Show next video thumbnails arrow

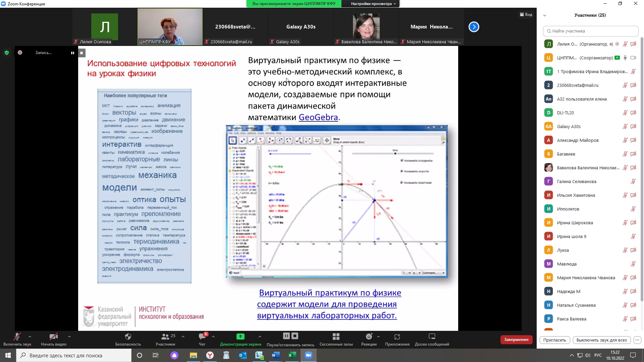[474, 27]
